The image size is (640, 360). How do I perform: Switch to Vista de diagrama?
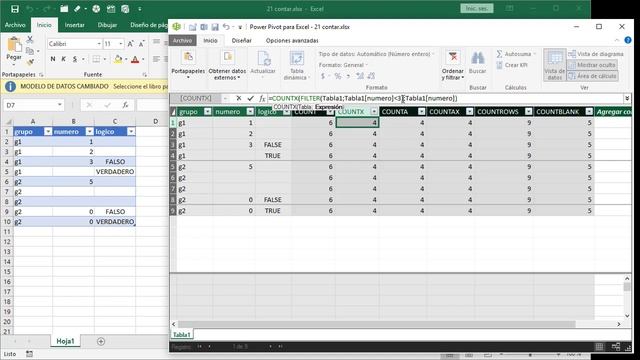click(x=596, y=54)
